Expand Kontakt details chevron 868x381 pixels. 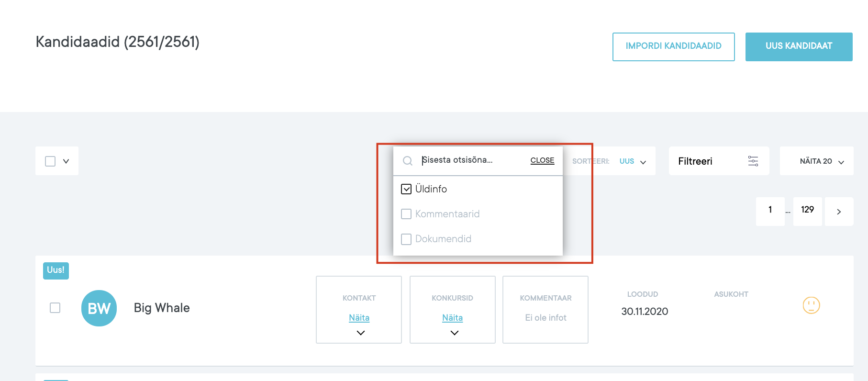pos(360,333)
